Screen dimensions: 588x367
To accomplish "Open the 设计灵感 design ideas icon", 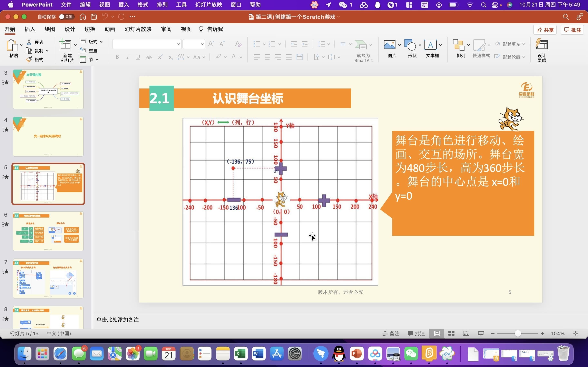I will pyautogui.click(x=542, y=45).
